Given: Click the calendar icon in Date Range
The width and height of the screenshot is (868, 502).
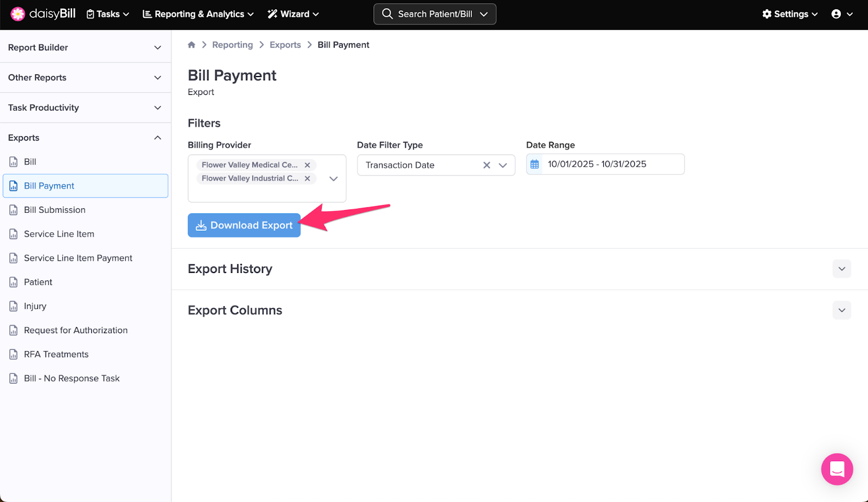Looking at the screenshot, I should pos(535,164).
